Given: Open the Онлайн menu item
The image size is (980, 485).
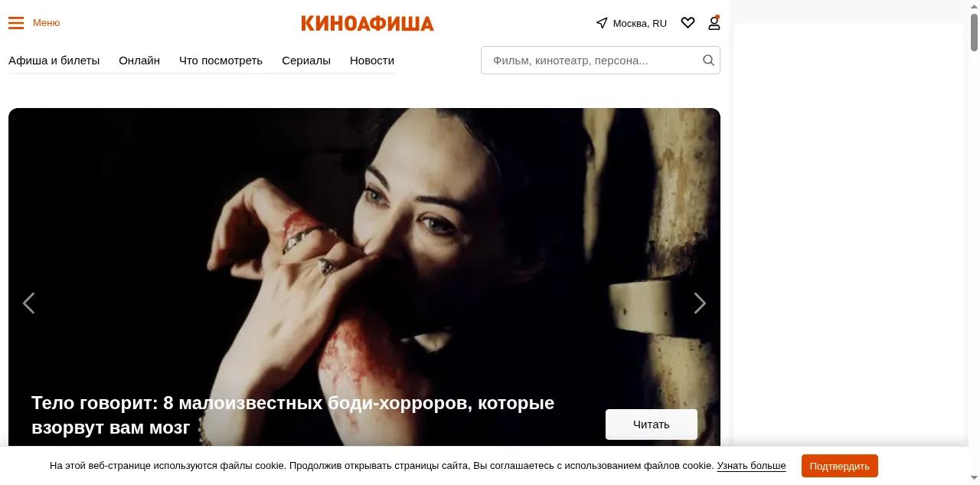Looking at the screenshot, I should coord(139,61).
